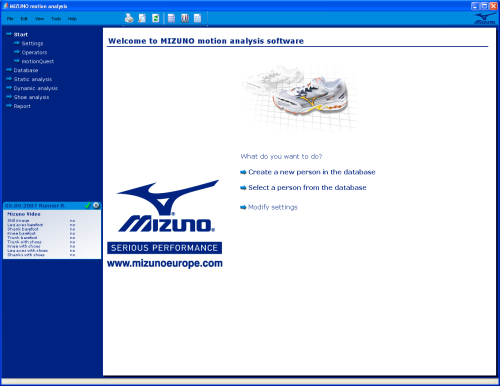Viewport: 500px width, 386px height.
Task: Click the Leg axes with shoes row
Action: tap(41, 250)
